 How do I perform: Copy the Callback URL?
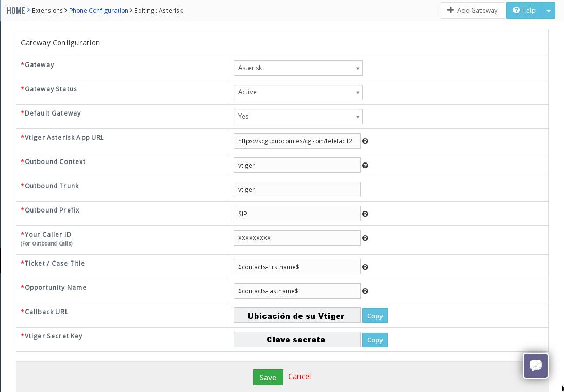tap(375, 316)
